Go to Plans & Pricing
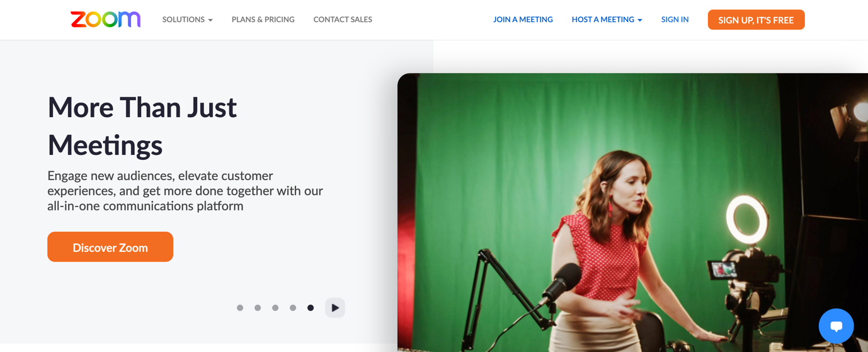The width and height of the screenshot is (868, 352). pyautogui.click(x=263, y=20)
